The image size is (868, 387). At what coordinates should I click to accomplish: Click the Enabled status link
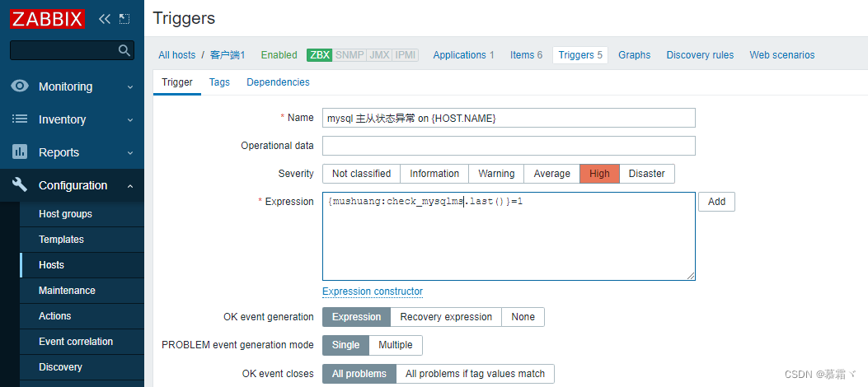[x=279, y=54]
